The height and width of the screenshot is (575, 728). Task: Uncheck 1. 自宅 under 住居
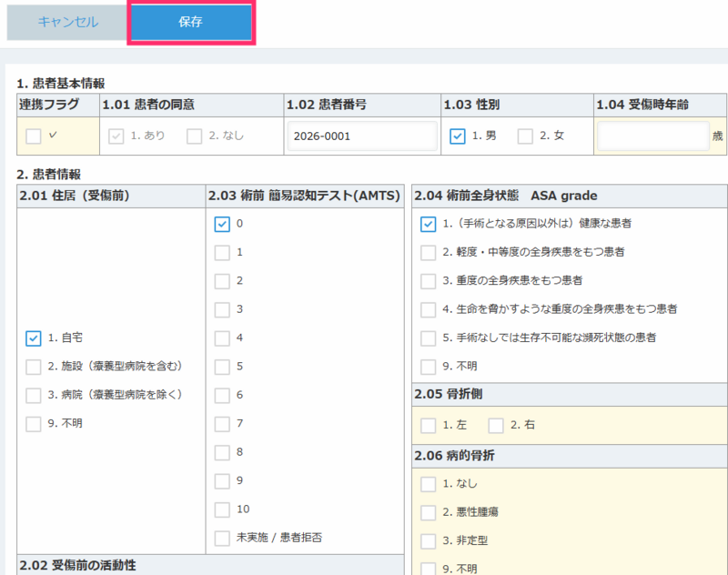pos(34,338)
